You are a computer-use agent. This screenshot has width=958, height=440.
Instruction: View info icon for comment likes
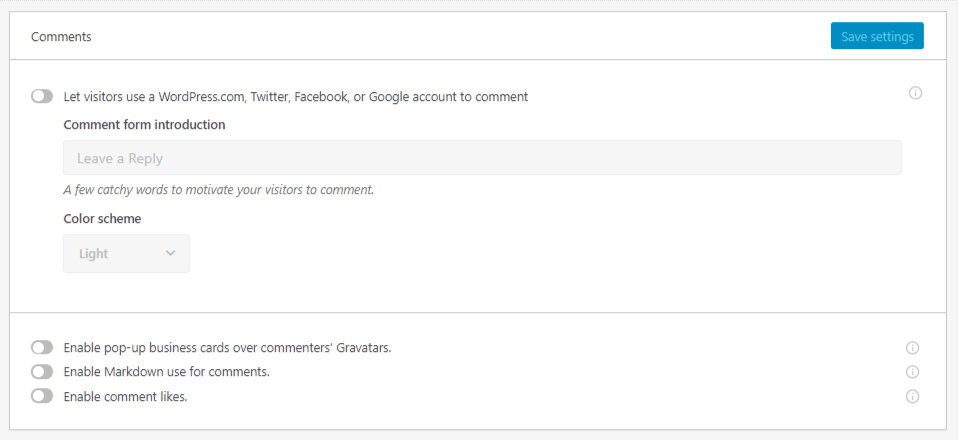click(912, 397)
